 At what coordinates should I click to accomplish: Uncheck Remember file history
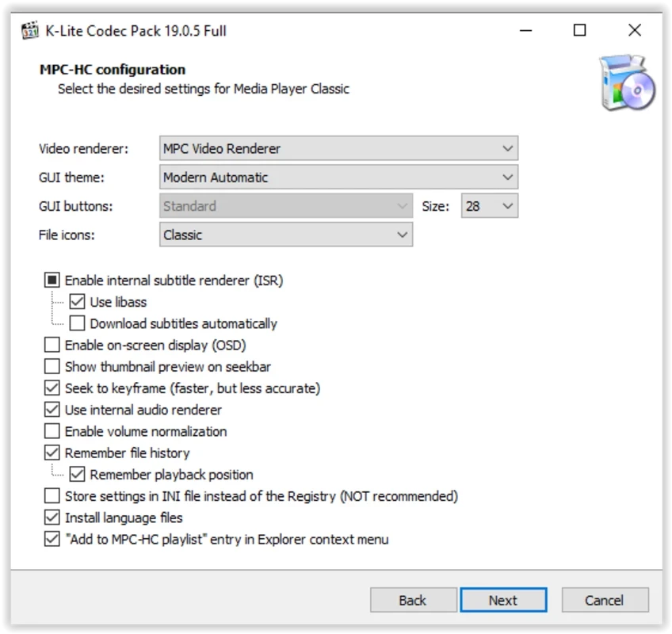coord(52,453)
